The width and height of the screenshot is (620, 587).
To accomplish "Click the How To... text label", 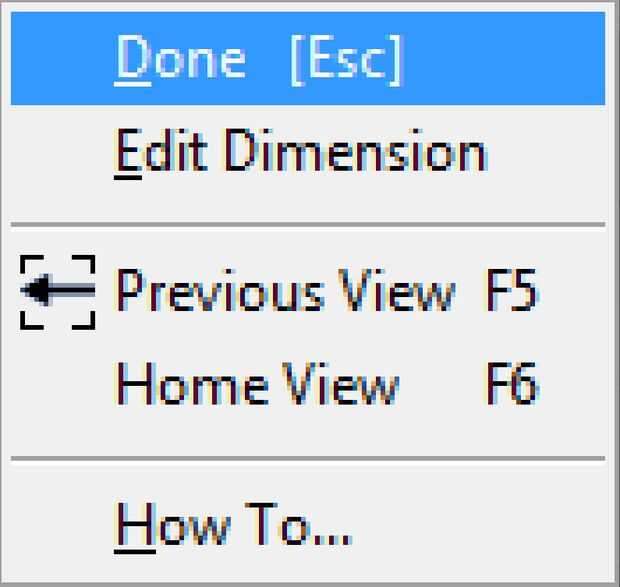I will 233,522.
